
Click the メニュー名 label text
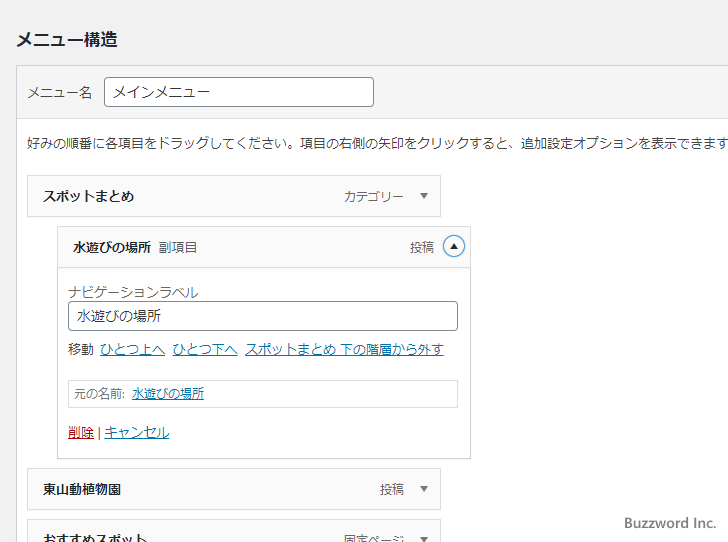[x=59, y=92]
